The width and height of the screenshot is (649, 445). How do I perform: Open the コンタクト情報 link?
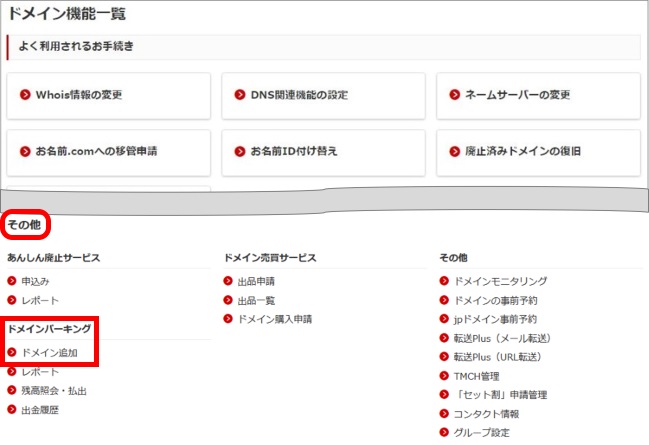tap(486, 414)
